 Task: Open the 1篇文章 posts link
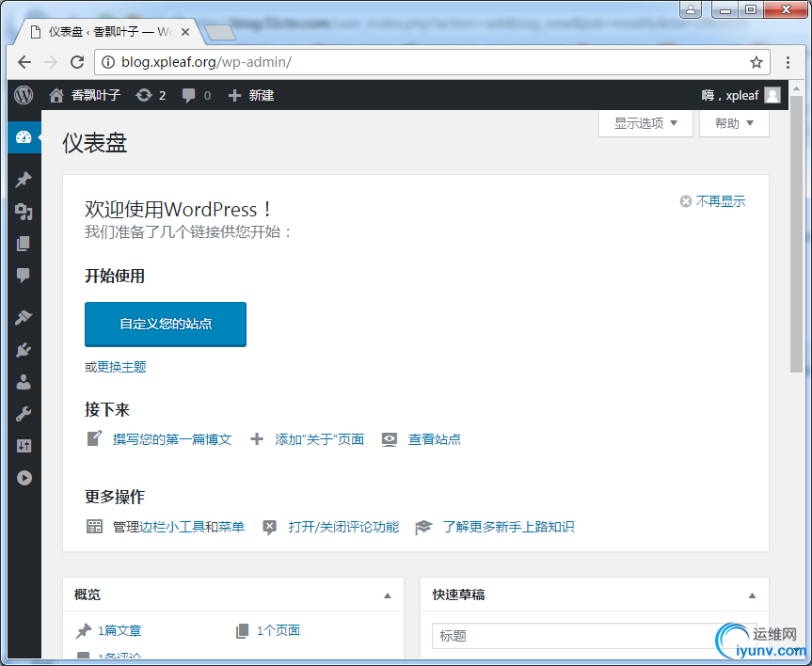tap(119, 631)
